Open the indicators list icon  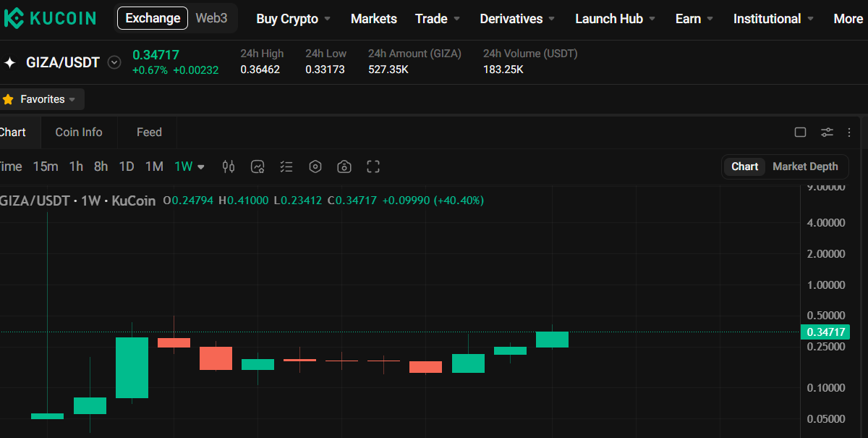click(286, 167)
